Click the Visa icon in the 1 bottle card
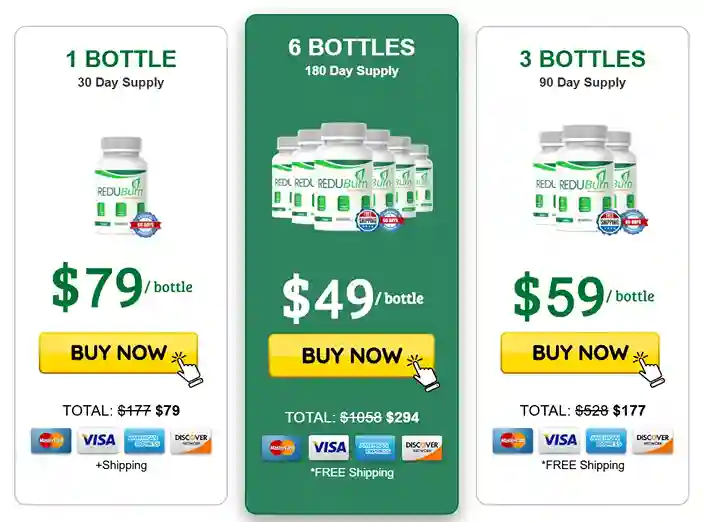Image resolution: width=703 pixels, height=522 pixels. pyautogui.click(x=98, y=441)
